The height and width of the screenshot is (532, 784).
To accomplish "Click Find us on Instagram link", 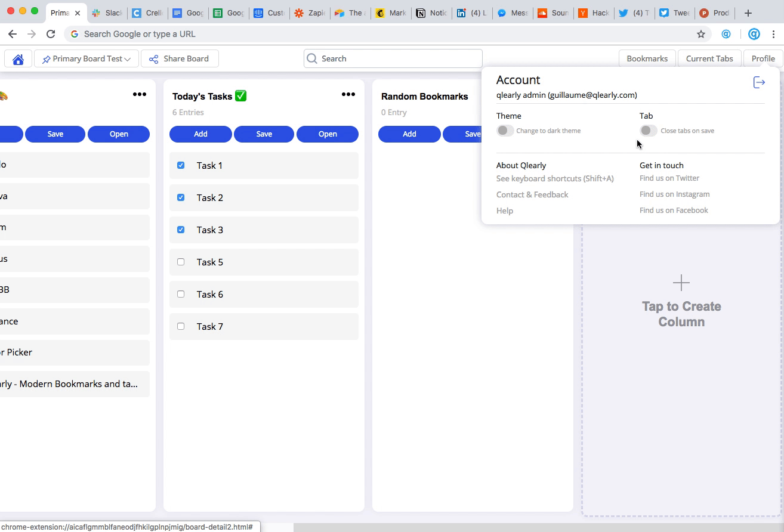I will tap(675, 194).
